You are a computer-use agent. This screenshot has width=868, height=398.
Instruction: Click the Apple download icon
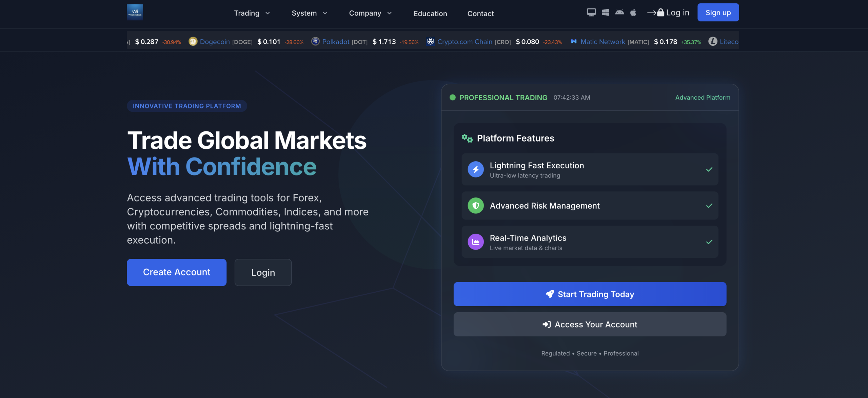pos(633,12)
